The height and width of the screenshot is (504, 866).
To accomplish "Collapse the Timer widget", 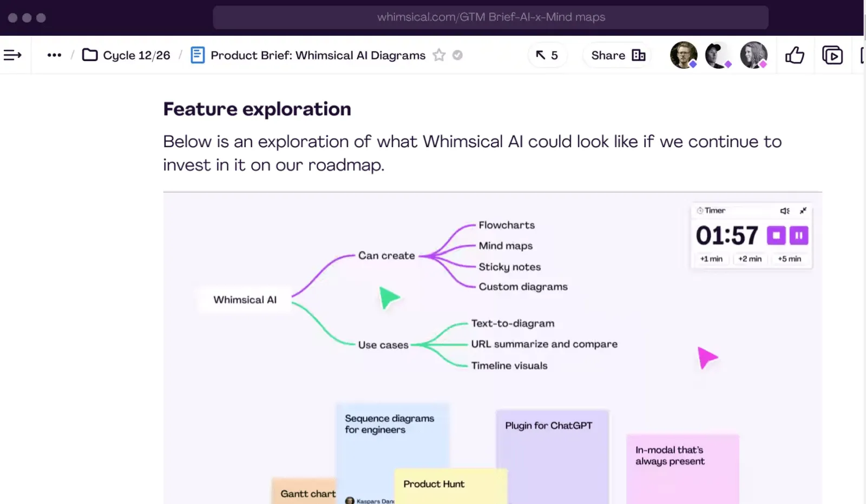I will pyautogui.click(x=803, y=211).
